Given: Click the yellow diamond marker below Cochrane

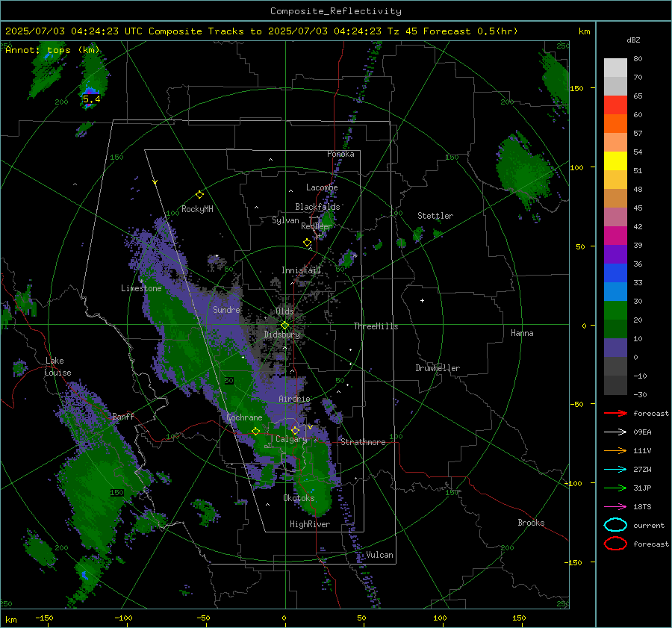Looking at the screenshot, I should [255, 431].
